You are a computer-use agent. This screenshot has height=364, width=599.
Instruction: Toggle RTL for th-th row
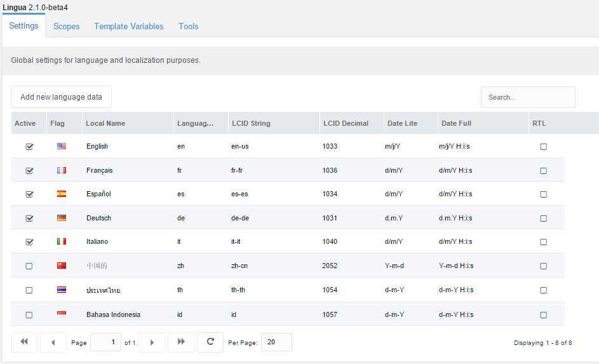pos(543,290)
